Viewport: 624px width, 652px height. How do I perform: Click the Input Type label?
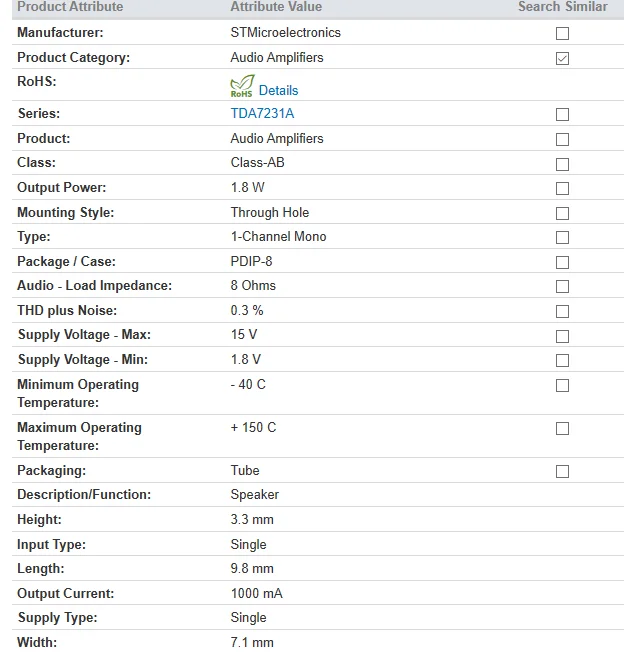tap(52, 545)
